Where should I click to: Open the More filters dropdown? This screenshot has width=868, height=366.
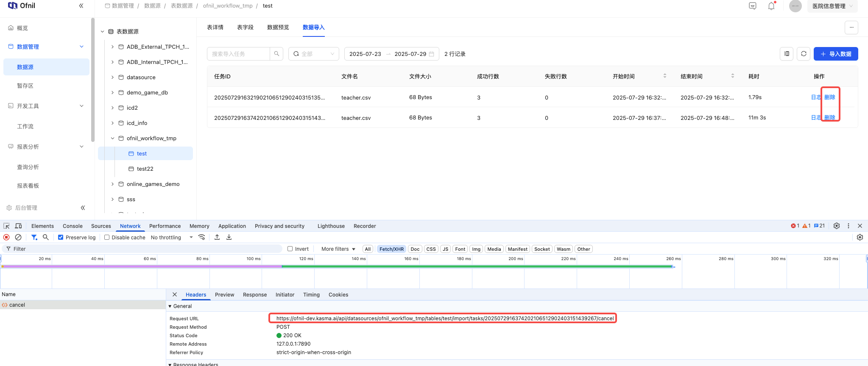[x=338, y=249]
